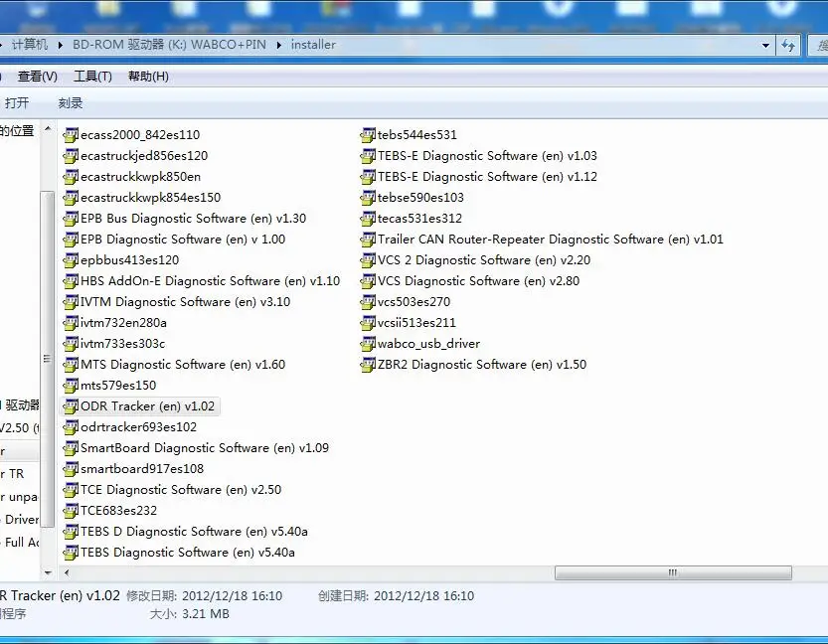Viewport: 828px width, 644px height.
Task: Select the ecastruckkwpk850en installer icon
Action: point(71,177)
